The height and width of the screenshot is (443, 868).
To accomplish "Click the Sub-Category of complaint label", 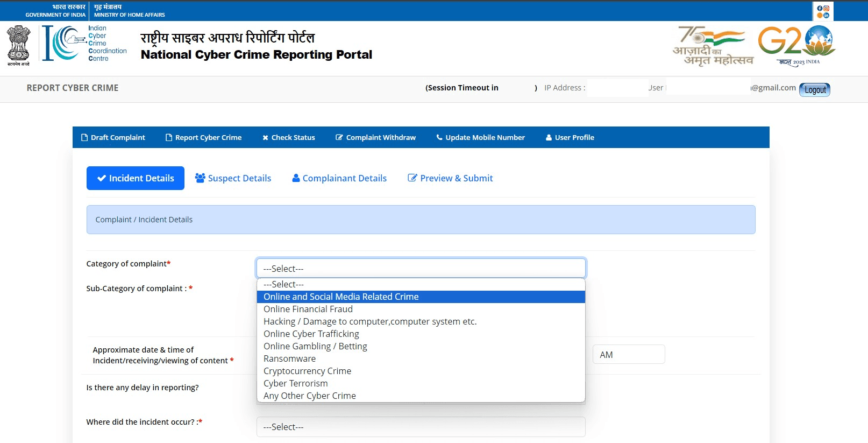I will pyautogui.click(x=139, y=289).
